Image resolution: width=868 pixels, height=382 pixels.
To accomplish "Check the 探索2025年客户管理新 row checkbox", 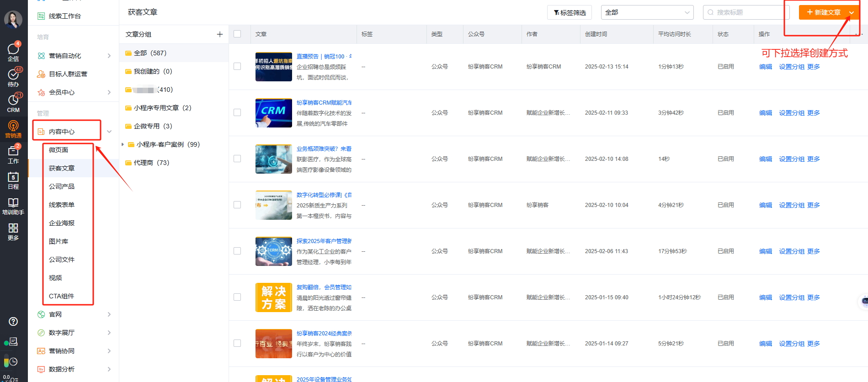I will pos(237,251).
